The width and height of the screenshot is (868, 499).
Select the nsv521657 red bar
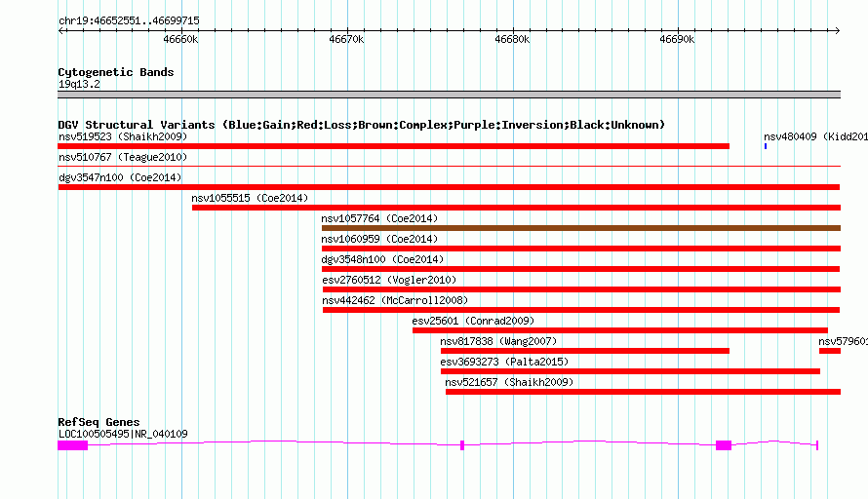coord(644,392)
